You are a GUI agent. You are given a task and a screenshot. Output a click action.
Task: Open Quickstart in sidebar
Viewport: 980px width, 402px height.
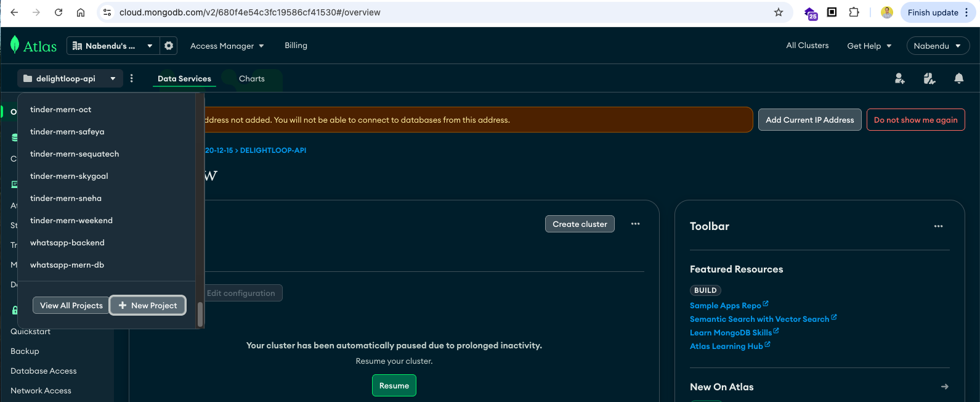click(31, 331)
